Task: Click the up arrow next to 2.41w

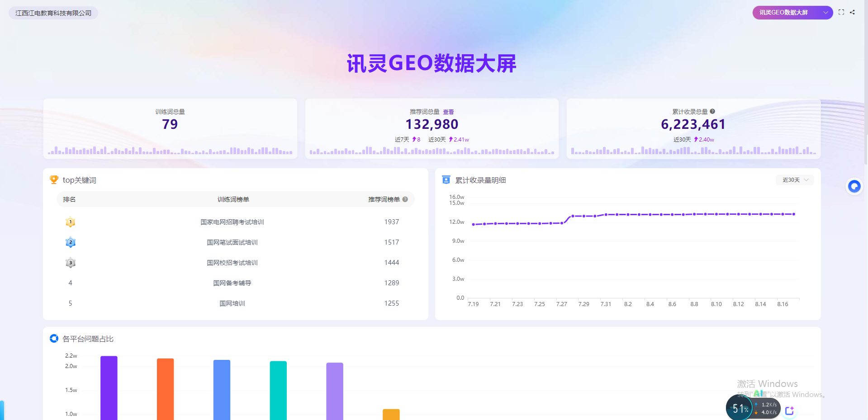Action: 451,139
